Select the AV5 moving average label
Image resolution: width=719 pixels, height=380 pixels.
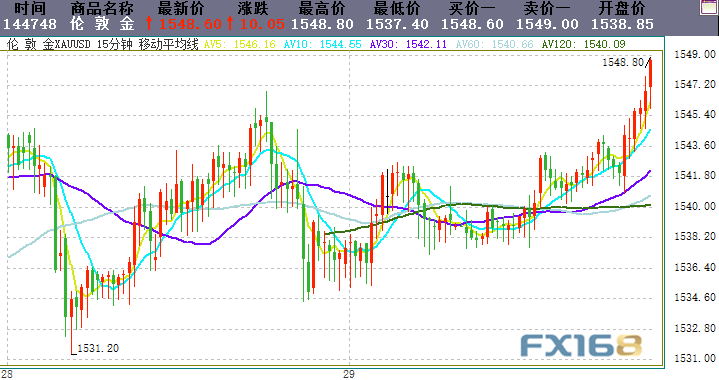pyautogui.click(x=239, y=44)
